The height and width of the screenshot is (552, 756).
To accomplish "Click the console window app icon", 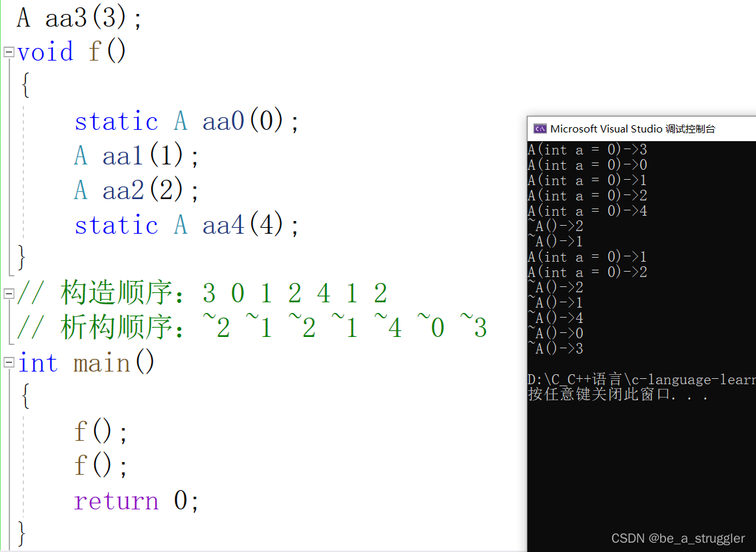I will [x=540, y=129].
